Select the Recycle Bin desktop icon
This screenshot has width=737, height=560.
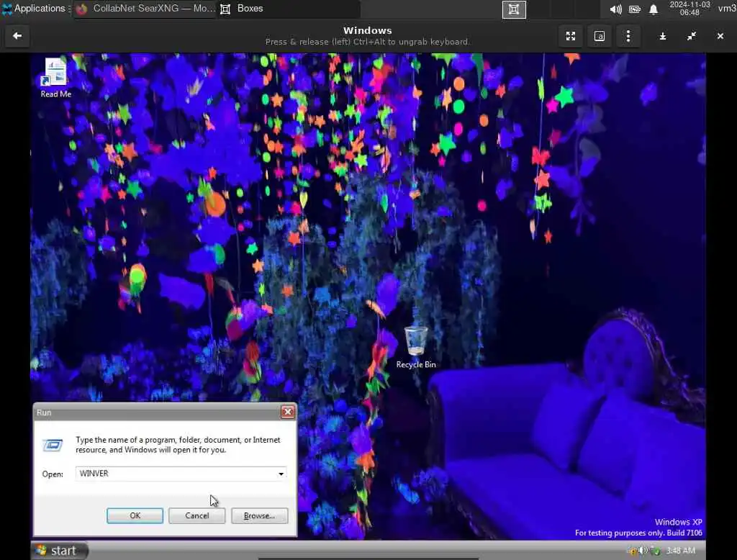click(x=416, y=347)
